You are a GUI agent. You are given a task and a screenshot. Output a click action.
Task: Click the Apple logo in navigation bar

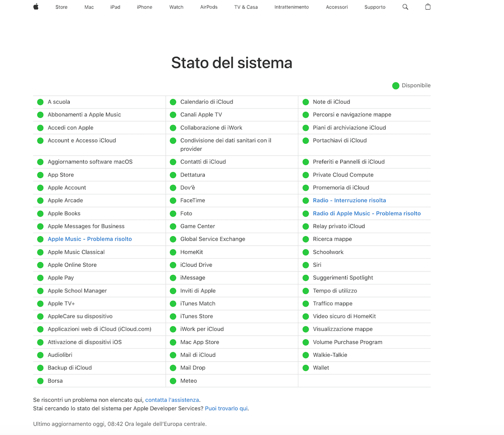pos(36,7)
